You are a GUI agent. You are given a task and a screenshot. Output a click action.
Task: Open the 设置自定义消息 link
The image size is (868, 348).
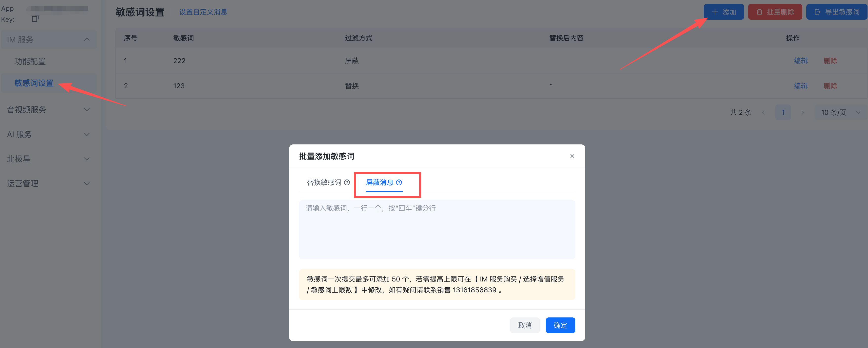pos(203,12)
